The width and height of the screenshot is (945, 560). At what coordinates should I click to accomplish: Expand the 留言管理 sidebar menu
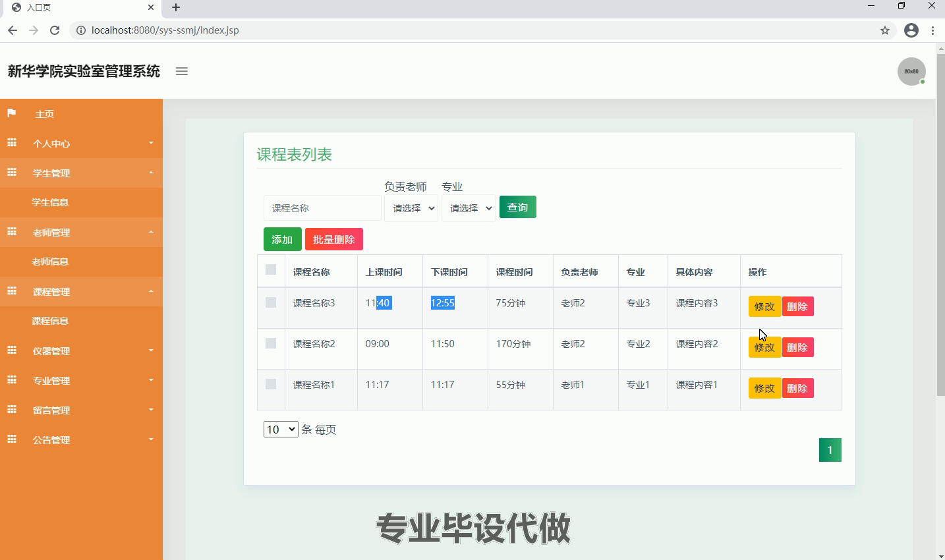pyautogui.click(x=81, y=410)
